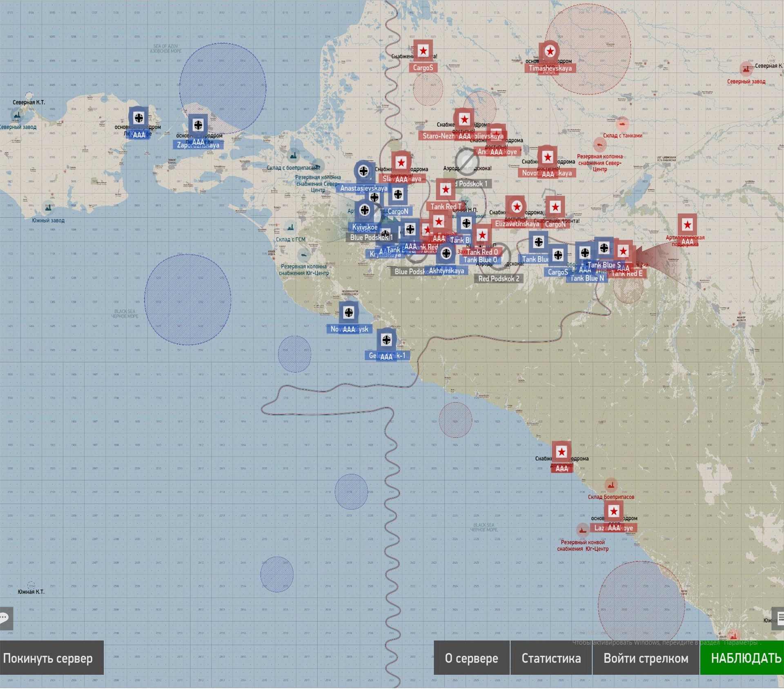Select the Anastasievskaya blue airfield icon
The image size is (784, 689).
point(363,171)
